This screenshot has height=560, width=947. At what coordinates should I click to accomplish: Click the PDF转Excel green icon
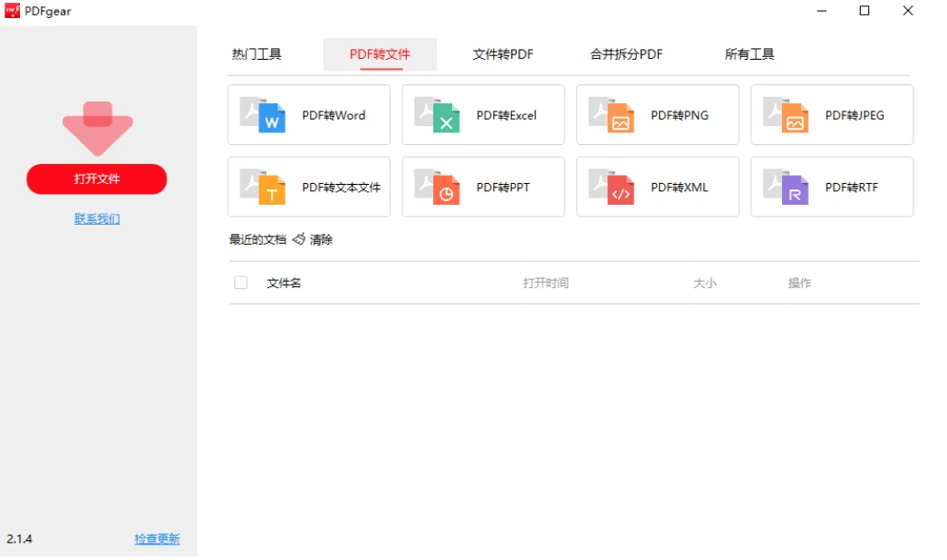(x=438, y=114)
